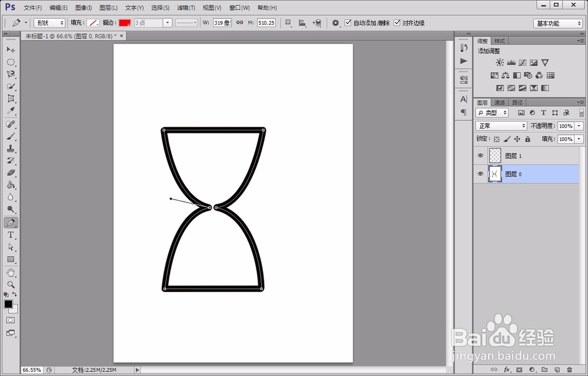The height and width of the screenshot is (376, 588).
Task: Open the Actions panel play icon
Action: [x=464, y=61]
